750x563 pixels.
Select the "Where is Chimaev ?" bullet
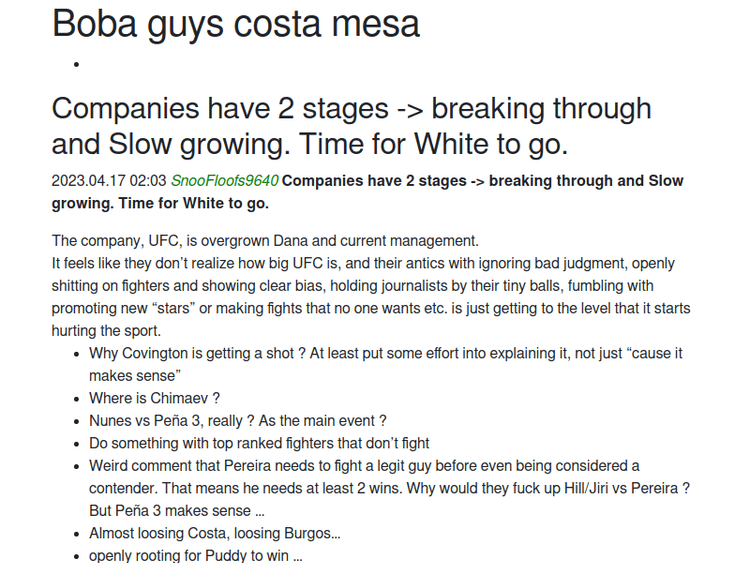coord(154,398)
